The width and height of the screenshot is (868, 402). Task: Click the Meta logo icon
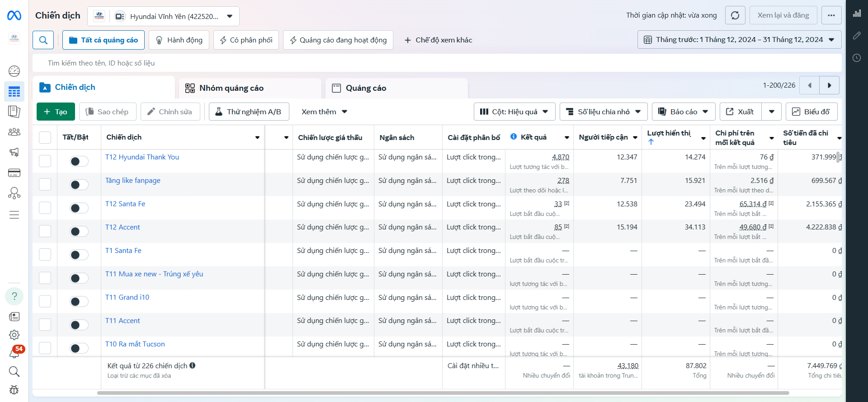point(14,16)
